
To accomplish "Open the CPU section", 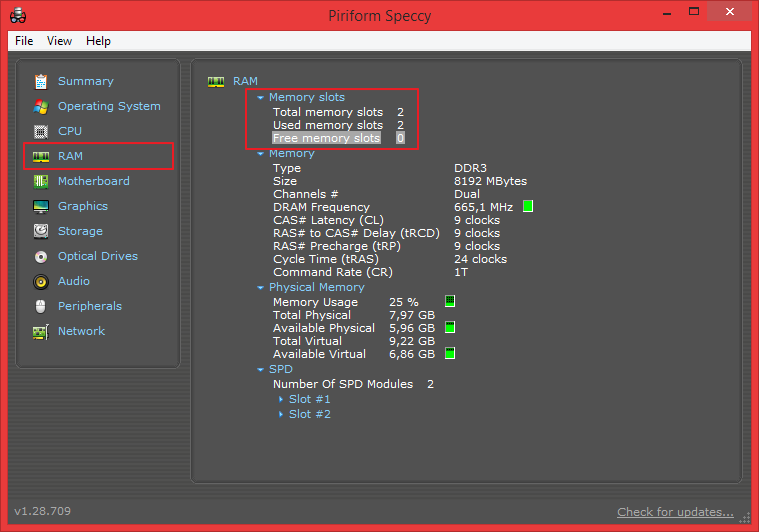I will click(70, 131).
